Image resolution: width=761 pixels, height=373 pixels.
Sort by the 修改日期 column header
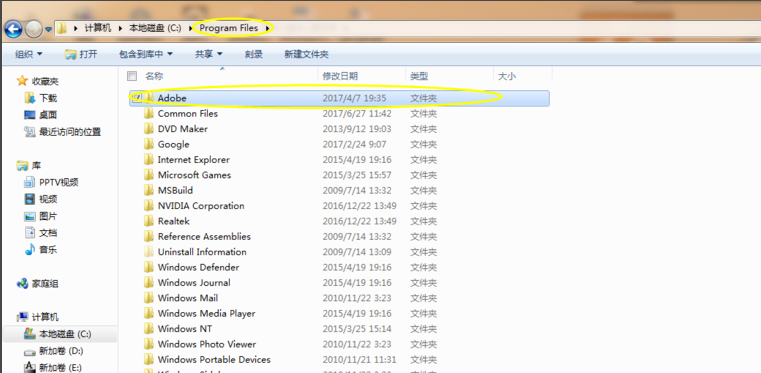pos(340,76)
